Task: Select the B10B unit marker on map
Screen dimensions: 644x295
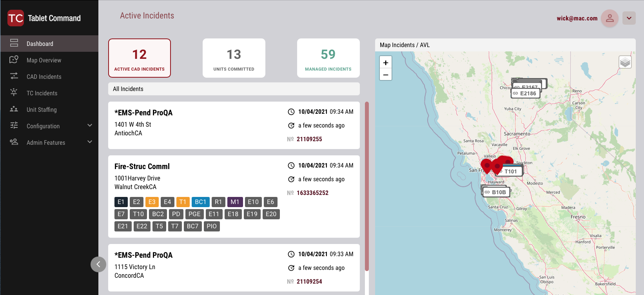Action: coord(496,192)
